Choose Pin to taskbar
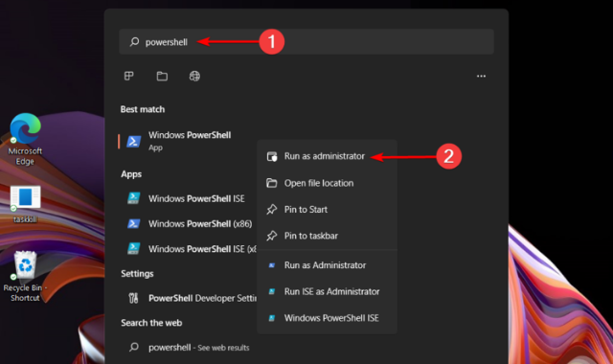Viewport: 613px width, 364px height. (328, 236)
